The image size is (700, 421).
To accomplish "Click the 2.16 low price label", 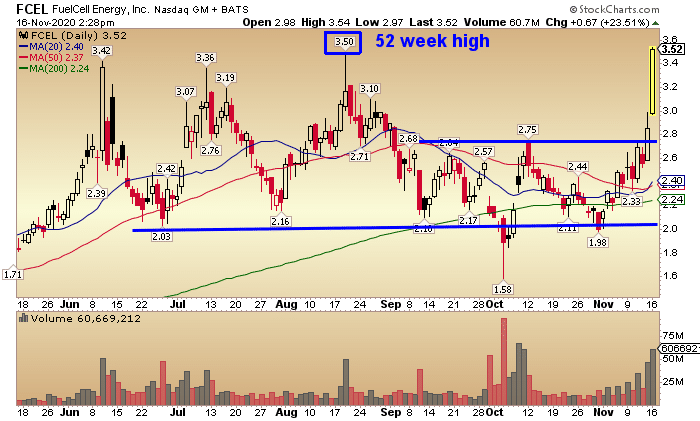I will pyautogui.click(x=280, y=221).
